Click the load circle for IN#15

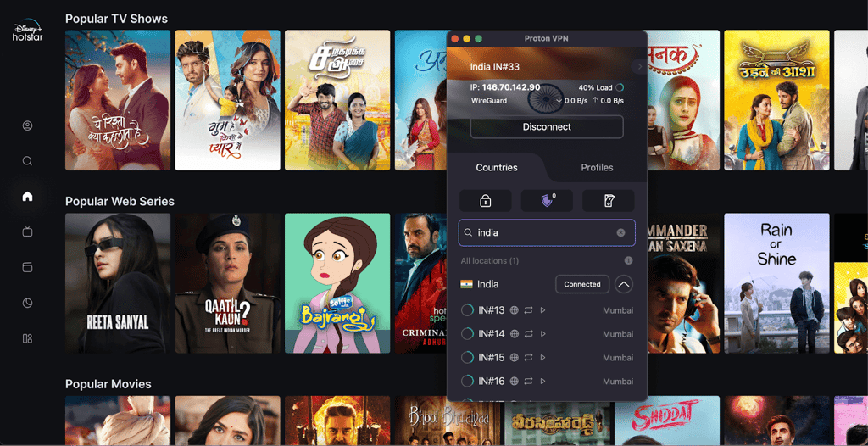point(467,358)
